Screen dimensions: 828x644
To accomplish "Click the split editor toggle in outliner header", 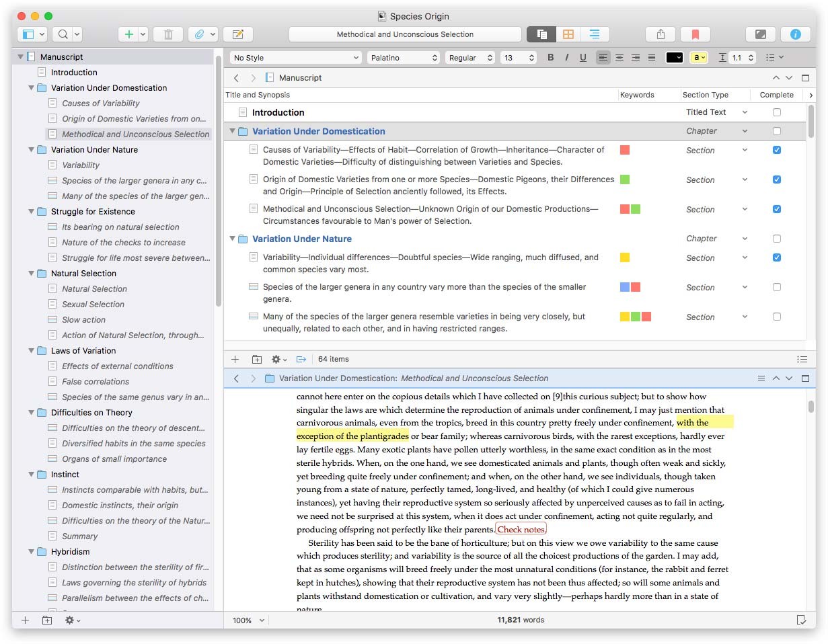I will (x=805, y=78).
